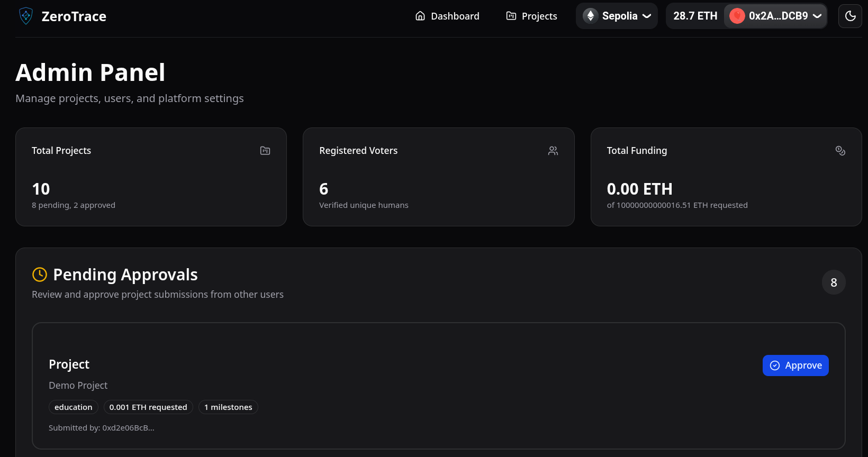Click the ZeroTrace brand name link
868x457 pixels.
74,16
